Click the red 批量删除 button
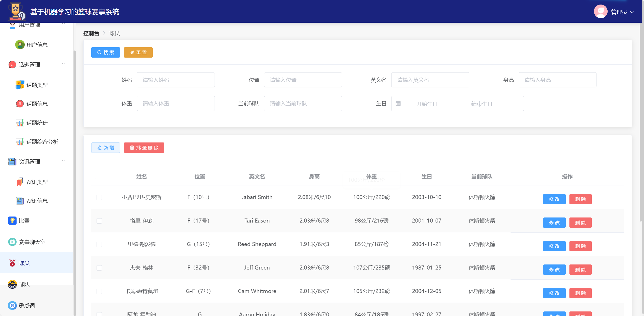Screen dimensions: 644x316 click(x=144, y=148)
